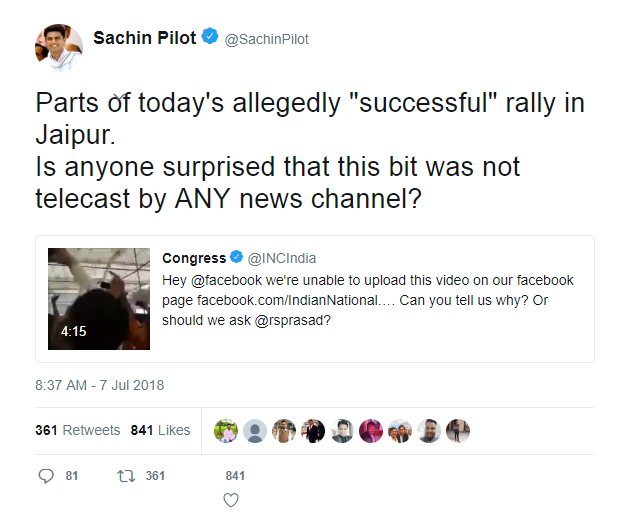Open the @SachinPilot handle link
The height and width of the screenshot is (514, 625).
(x=266, y=39)
